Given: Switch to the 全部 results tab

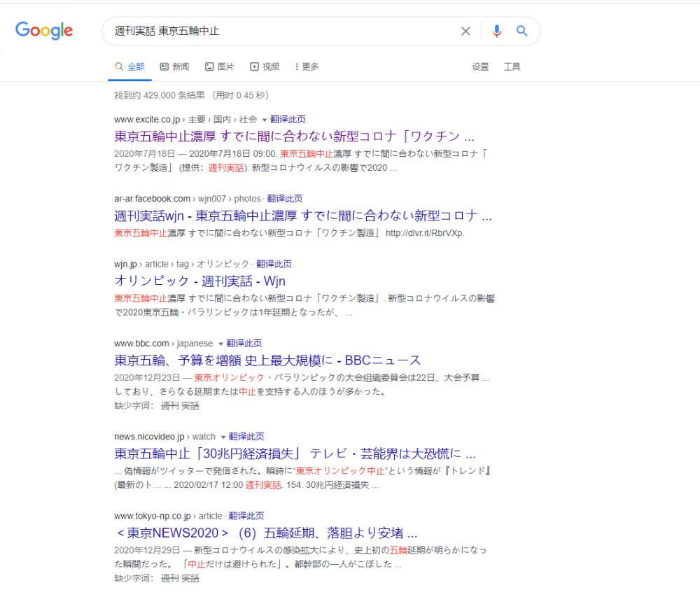Looking at the screenshot, I should point(129,66).
